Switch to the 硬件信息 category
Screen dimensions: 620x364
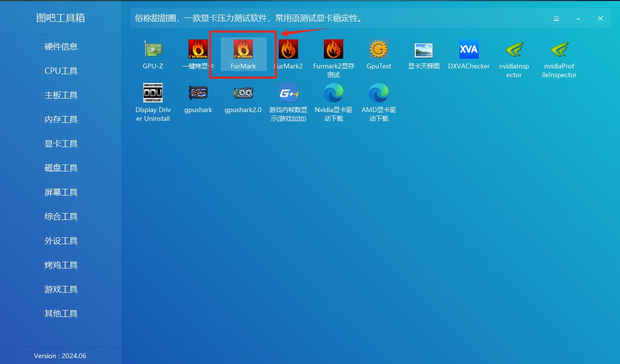61,47
